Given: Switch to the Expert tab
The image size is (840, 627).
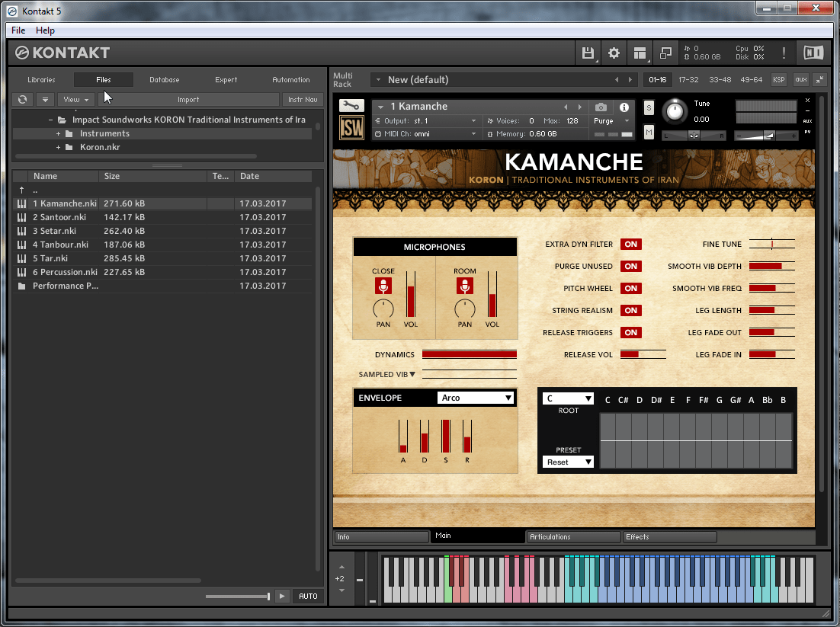Looking at the screenshot, I should click(226, 80).
